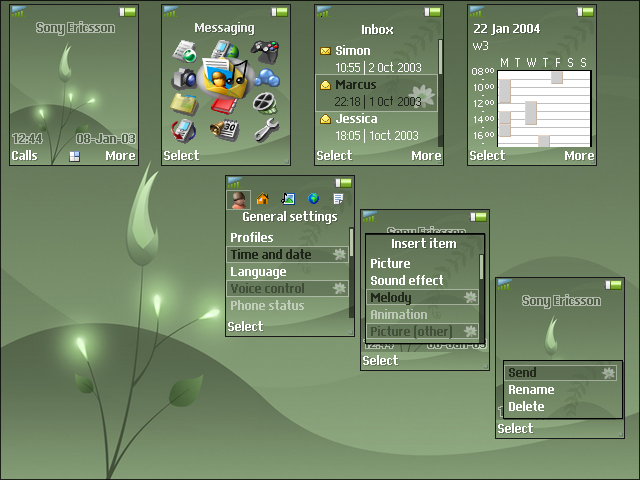Click the 12:44 clock on standby screen
Screen dimensions: 640x480
[27, 139]
